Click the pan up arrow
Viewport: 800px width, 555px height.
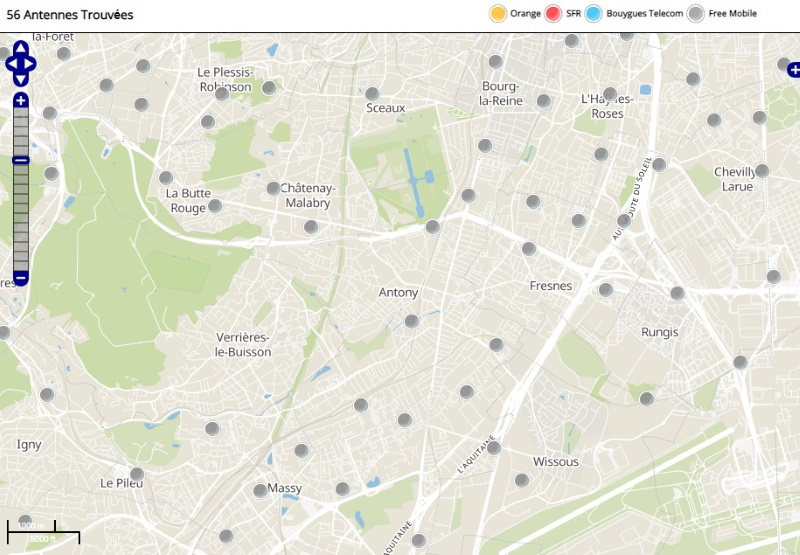[x=21, y=49]
